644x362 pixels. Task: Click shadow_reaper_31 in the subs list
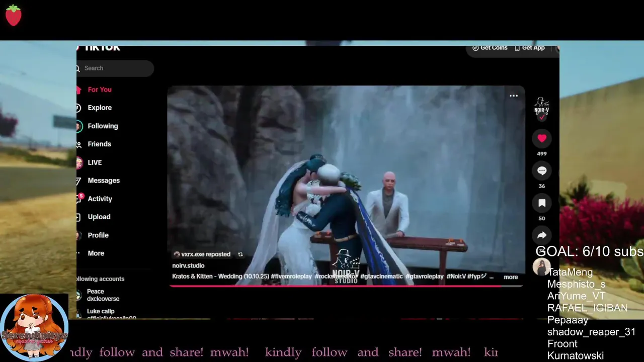tap(591, 332)
